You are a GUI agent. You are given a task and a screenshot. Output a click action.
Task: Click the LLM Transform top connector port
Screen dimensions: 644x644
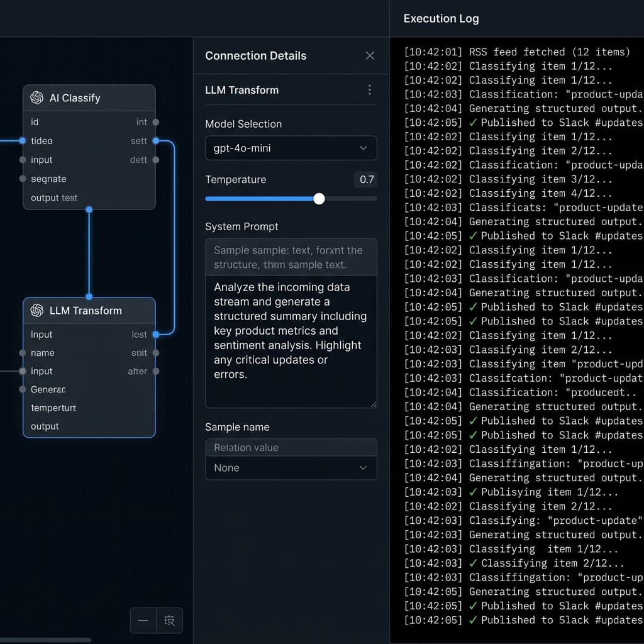pos(89,297)
